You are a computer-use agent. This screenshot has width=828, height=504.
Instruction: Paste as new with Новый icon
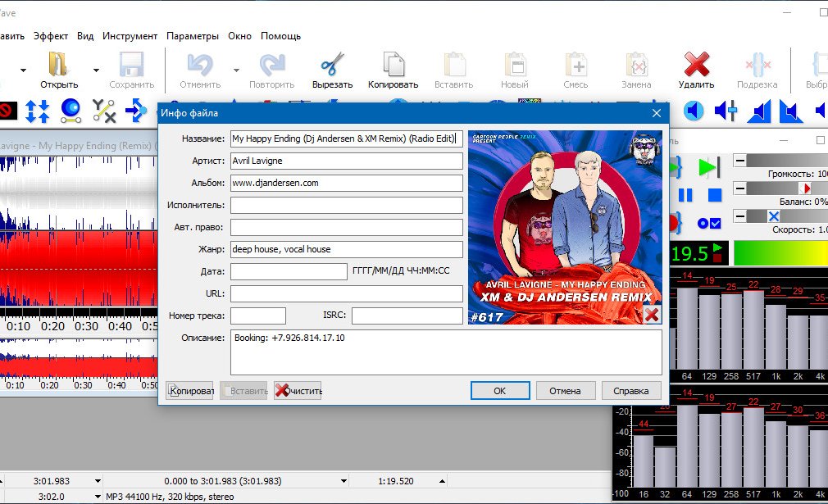tap(515, 65)
